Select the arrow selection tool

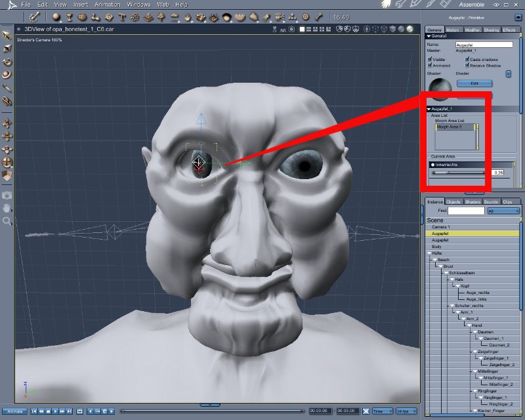click(7, 35)
